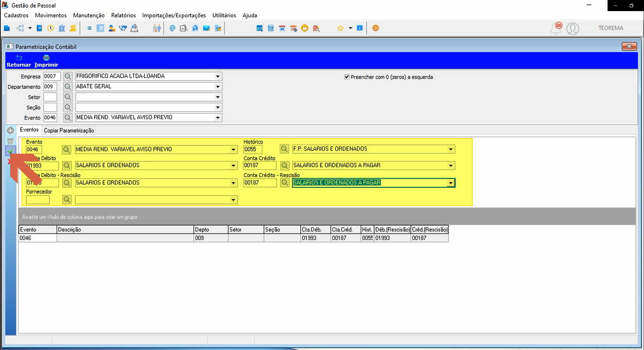
Task: Select the grid row for Evento 0046
Action: [233, 238]
